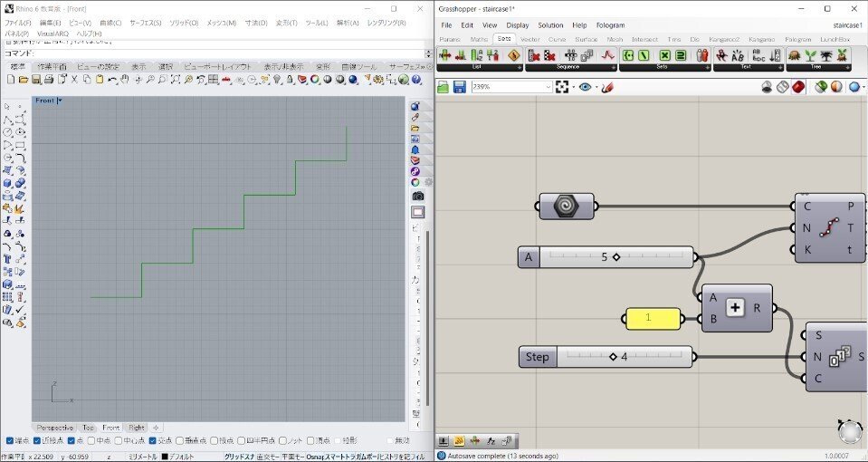Viewport: 868px width, 462px height.
Task: Click the Set Intersection icon in Sets group
Action: tap(665, 55)
